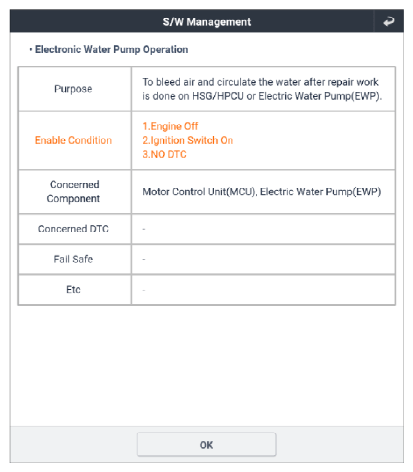
Task: Click the 2.Ignition Switch On condition
Action: tap(188, 140)
